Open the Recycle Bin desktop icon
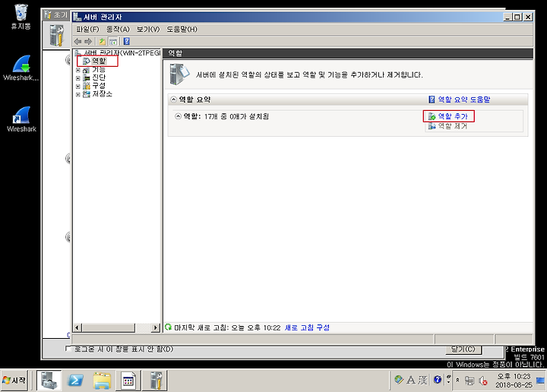 21,17
